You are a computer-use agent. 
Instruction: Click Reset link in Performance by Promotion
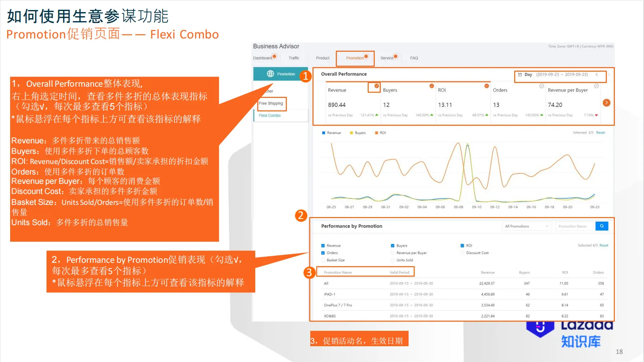pyautogui.click(x=604, y=245)
